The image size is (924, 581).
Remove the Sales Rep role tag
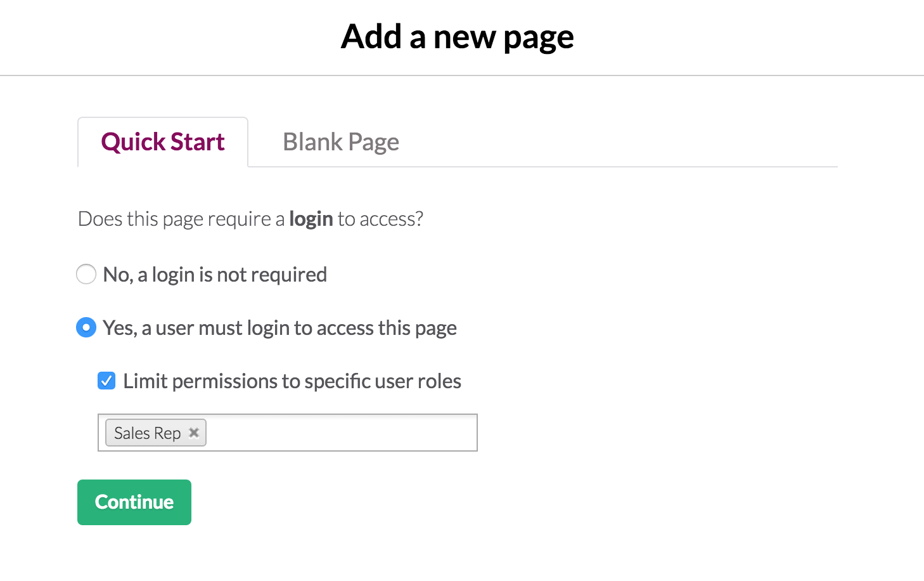click(x=194, y=433)
